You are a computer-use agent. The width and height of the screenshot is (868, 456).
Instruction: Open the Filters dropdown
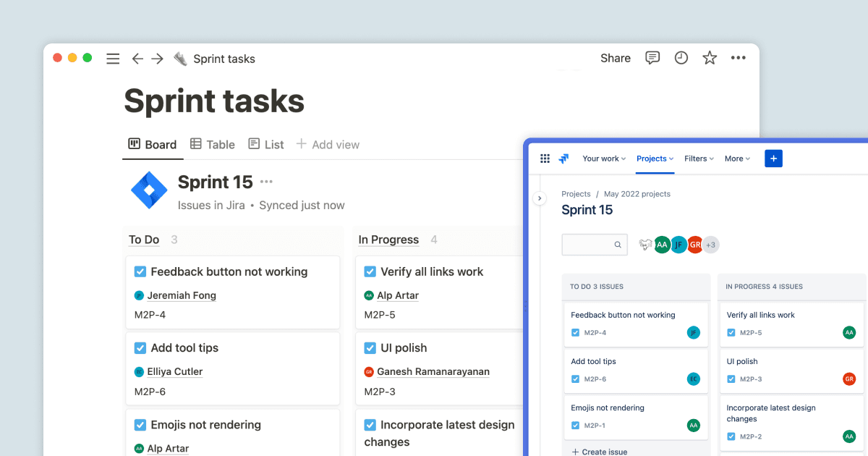coord(697,159)
